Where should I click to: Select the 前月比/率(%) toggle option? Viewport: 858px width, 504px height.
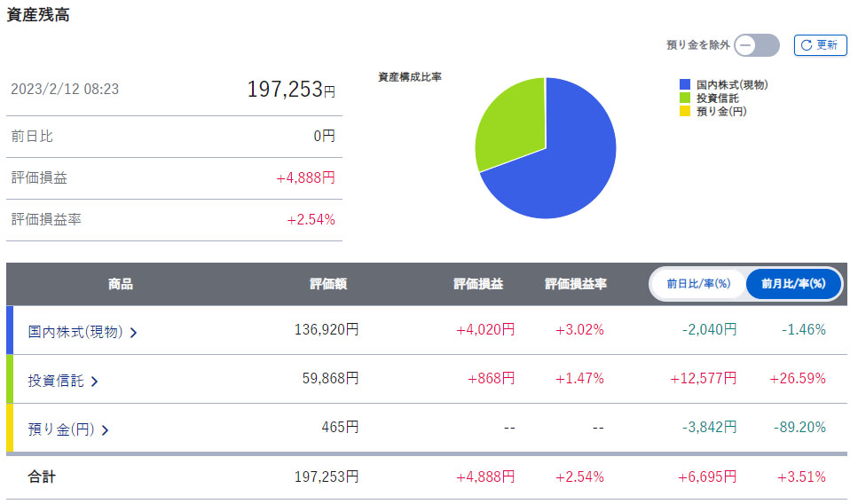click(792, 284)
